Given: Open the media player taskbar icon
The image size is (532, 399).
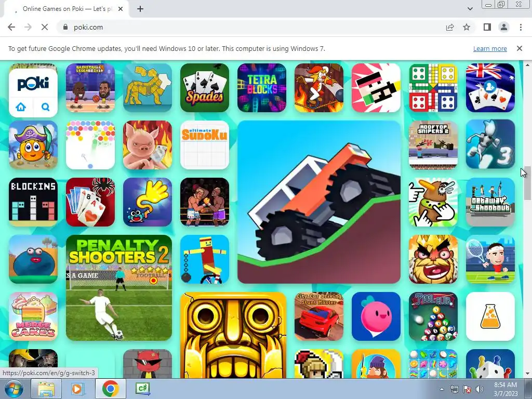Looking at the screenshot, I should pos(78,389).
